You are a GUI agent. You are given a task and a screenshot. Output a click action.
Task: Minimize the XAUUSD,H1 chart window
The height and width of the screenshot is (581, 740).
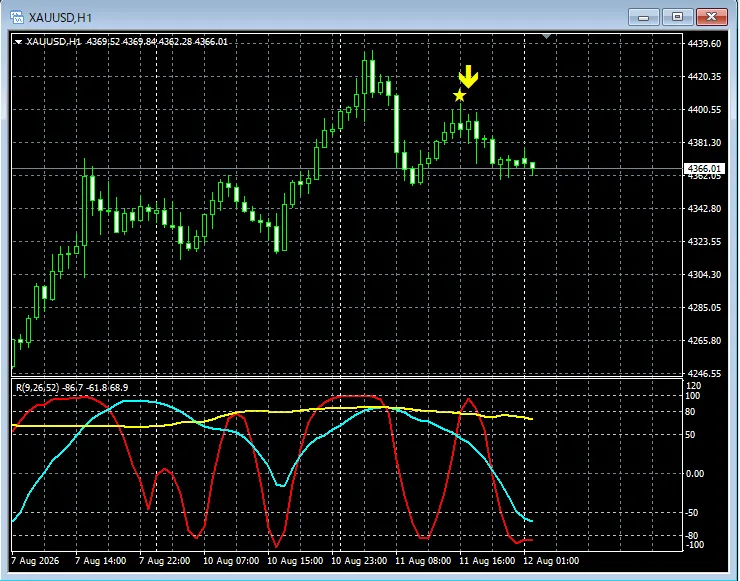pyautogui.click(x=643, y=17)
